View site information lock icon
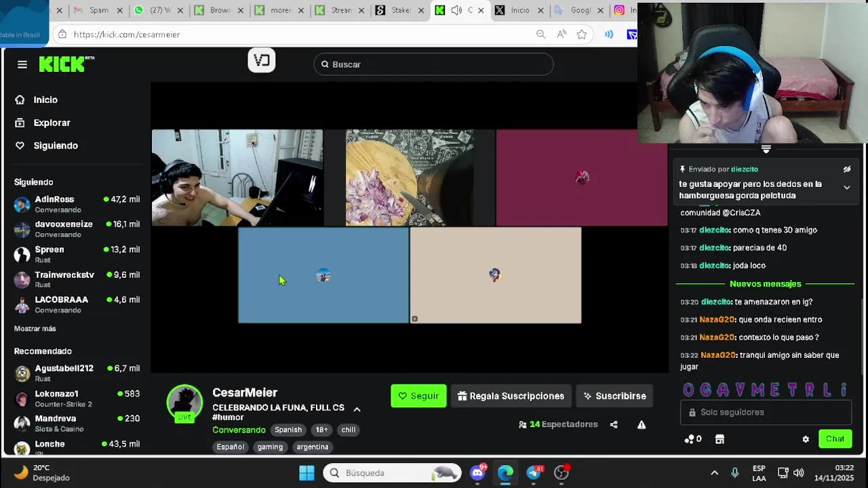The height and width of the screenshot is (488, 868). [x=62, y=35]
